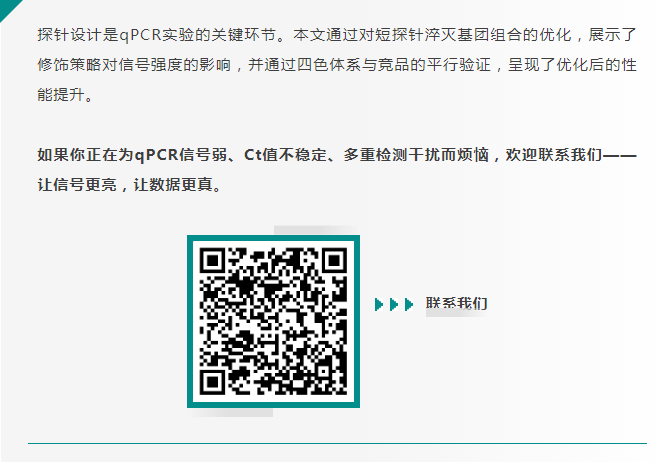The width and height of the screenshot is (660, 462).
Task: Click the third teal arrow beside 联系我们
Action: (409, 304)
